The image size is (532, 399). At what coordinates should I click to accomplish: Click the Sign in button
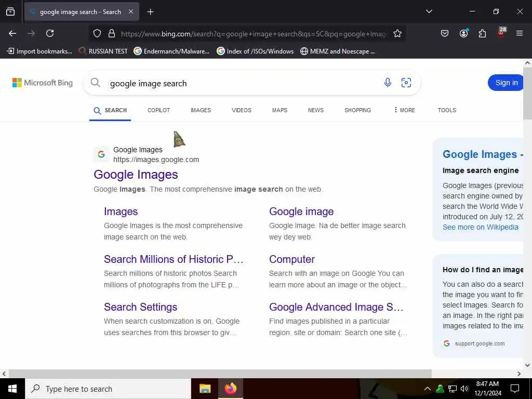pyautogui.click(x=506, y=83)
